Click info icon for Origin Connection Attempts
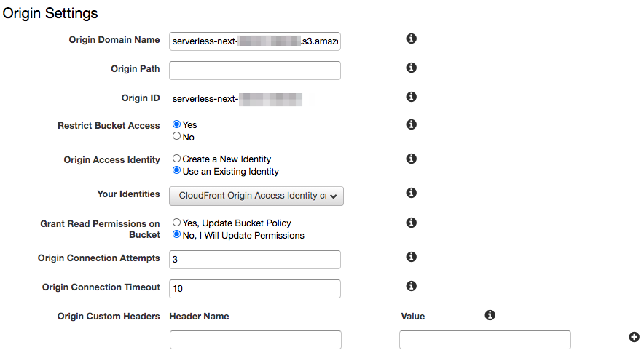Screen dimensions: 644x358 tap(411, 257)
